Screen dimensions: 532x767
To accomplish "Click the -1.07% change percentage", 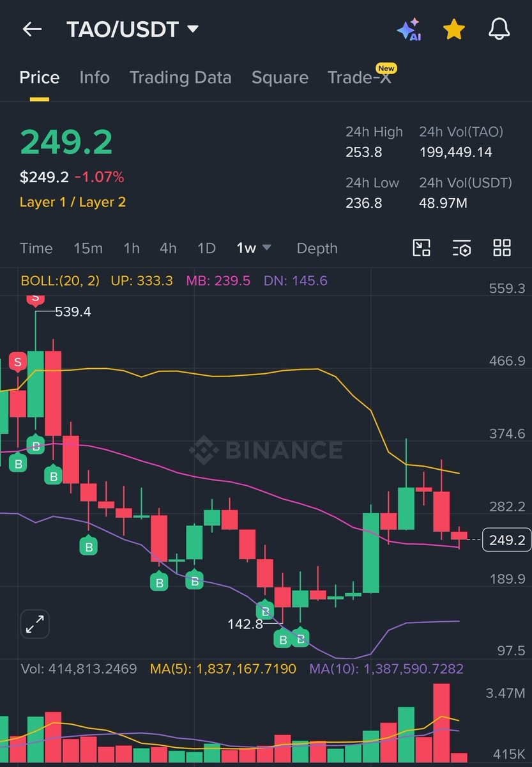I will pos(100,177).
